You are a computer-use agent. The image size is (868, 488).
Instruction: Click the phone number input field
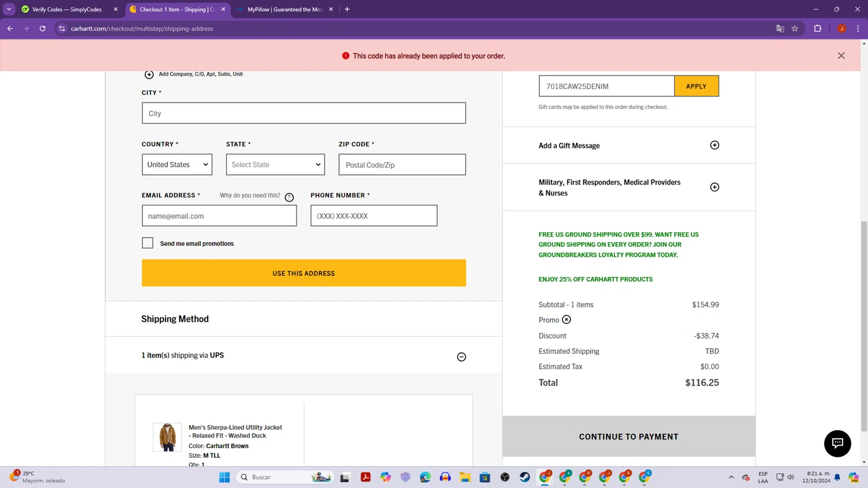click(x=374, y=216)
